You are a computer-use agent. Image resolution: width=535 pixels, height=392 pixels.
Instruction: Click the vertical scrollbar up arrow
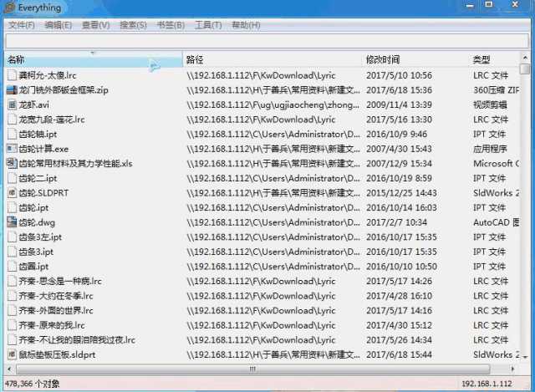pyautogui.click(x=525, y=58)
